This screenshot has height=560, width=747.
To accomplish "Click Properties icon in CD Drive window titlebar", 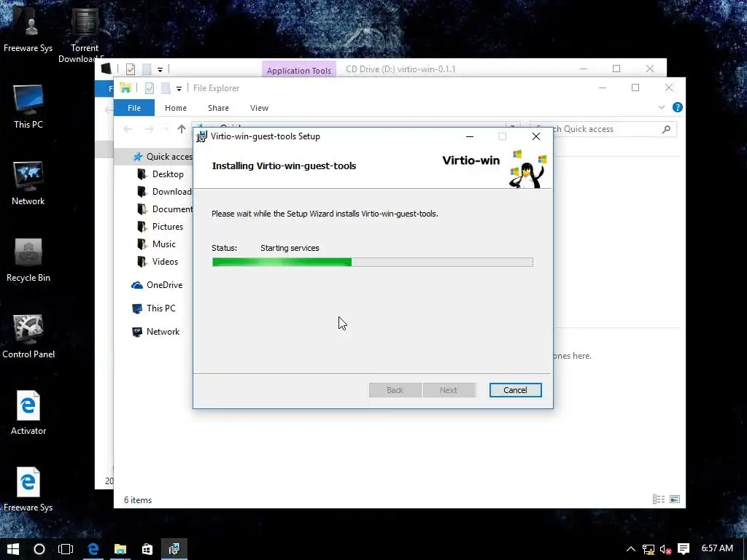I will coord(131,69).
